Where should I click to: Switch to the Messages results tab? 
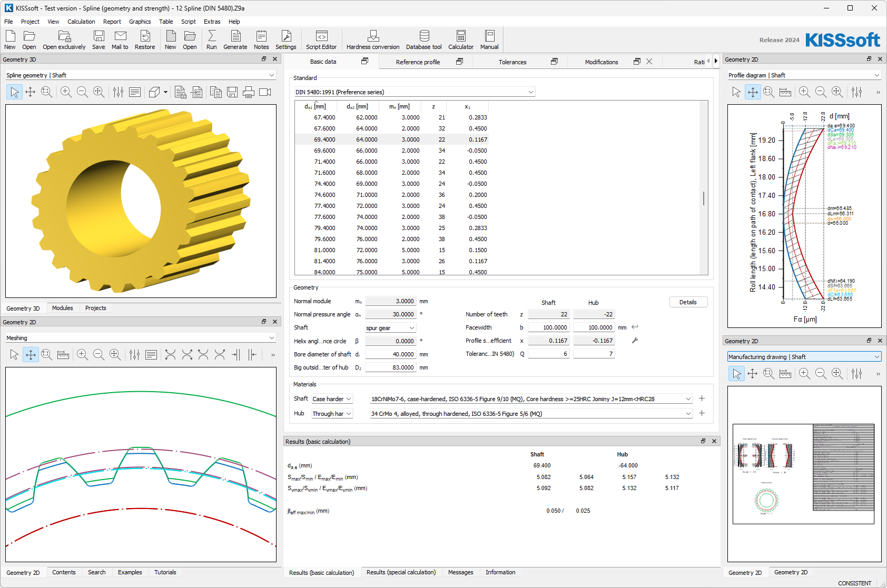(x=460, y=572)
